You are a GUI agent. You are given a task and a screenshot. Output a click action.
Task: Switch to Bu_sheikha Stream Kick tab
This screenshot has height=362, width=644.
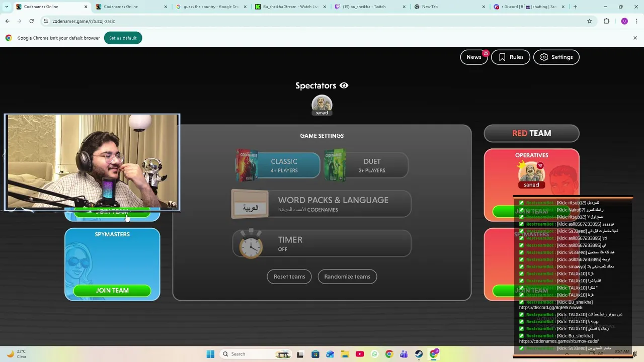[x=291, y=7]
